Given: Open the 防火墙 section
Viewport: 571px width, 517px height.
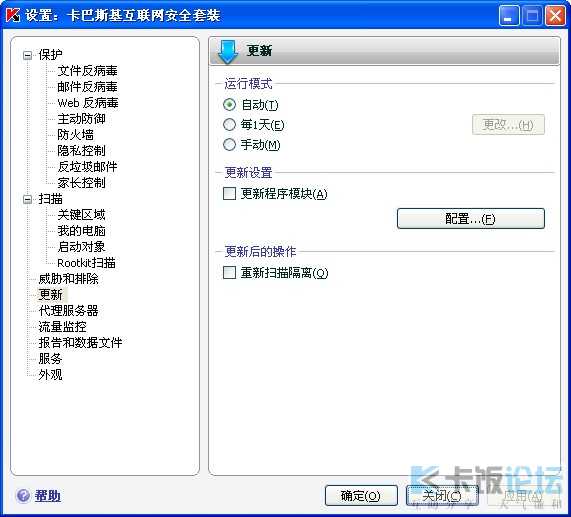Looking at the screenshot, I should 75,135.
